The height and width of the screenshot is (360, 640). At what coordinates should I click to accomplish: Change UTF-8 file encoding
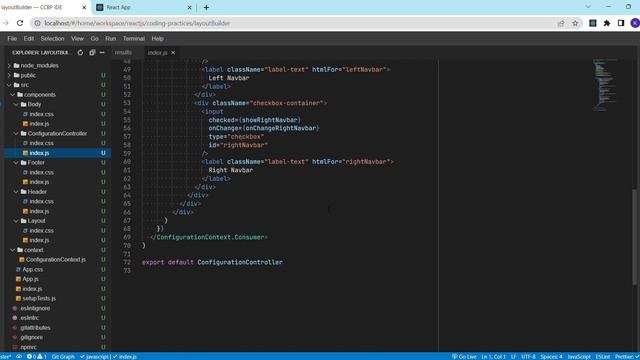(x=528, y=356)
